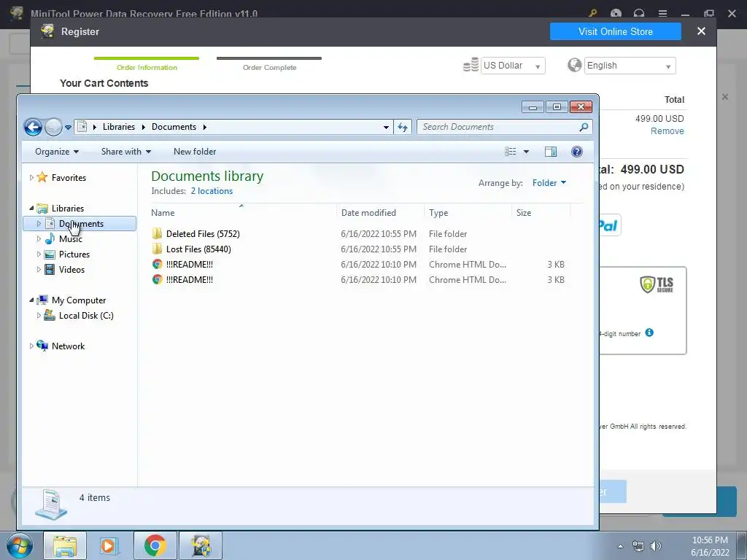Collapse the Libraries tree node
747x560 pixels.
31,208
